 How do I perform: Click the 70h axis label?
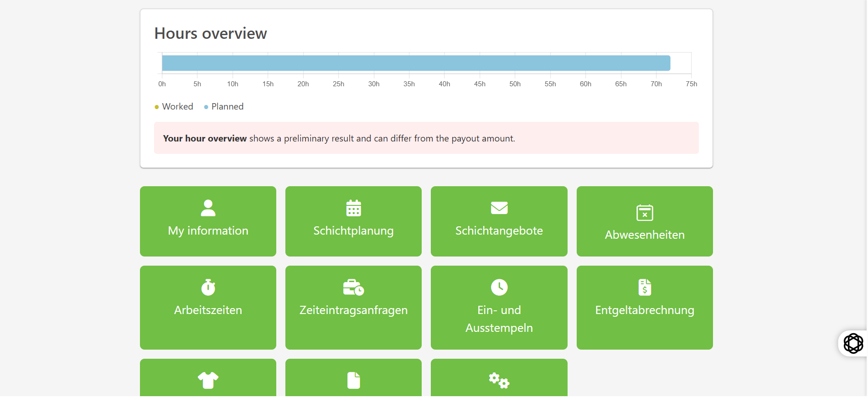tap(656, 84)
